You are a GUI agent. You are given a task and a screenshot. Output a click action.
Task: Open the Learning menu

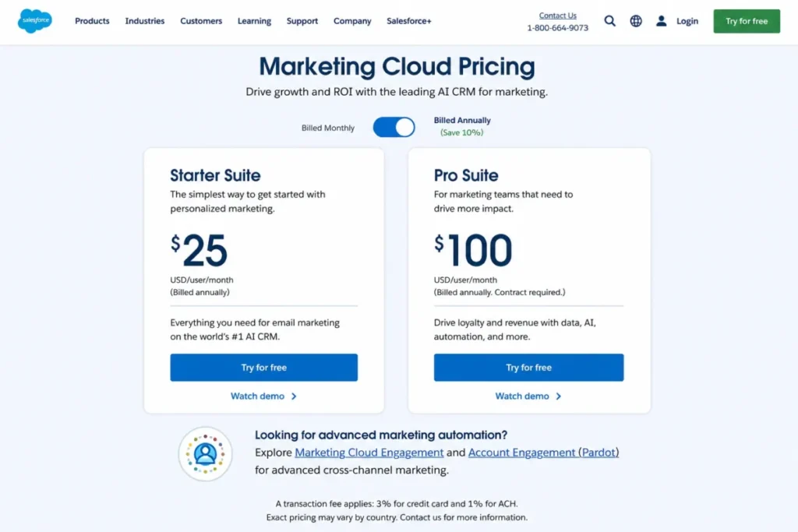(x=255, y=21)
